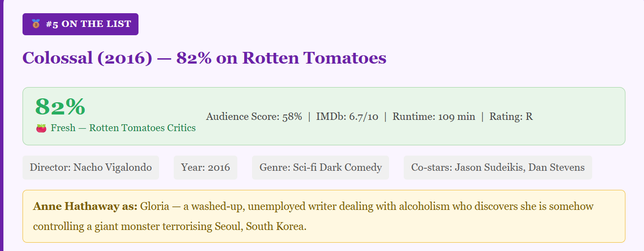Click the Year: 2016 chip
The height and width of the screenshot is (251, 644).
206,168
